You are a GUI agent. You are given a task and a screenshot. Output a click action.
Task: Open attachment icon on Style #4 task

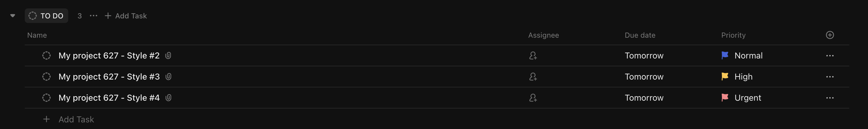[x=168, y=98]
